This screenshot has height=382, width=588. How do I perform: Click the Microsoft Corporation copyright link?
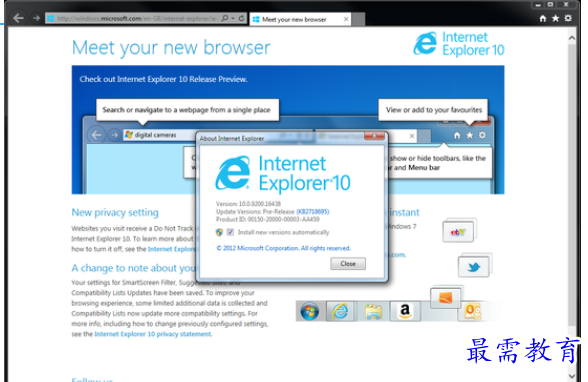(284, 248)
